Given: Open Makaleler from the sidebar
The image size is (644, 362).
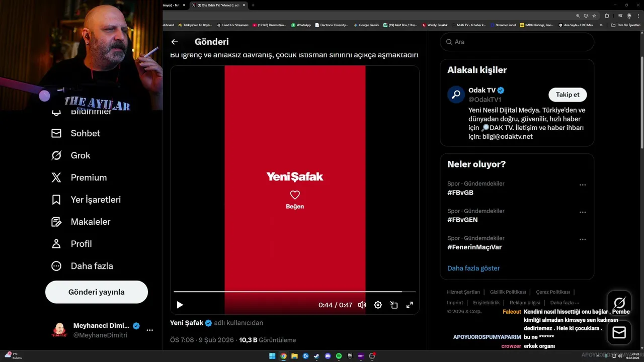Looking at the screenshot, I should click(x=80, y=222).
